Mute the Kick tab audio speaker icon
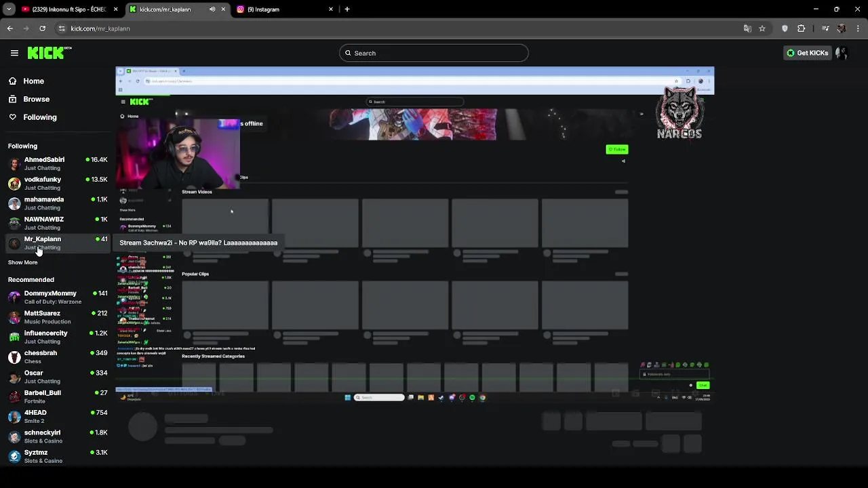Viewport: 868px width, 488px height. coord(212,9)
